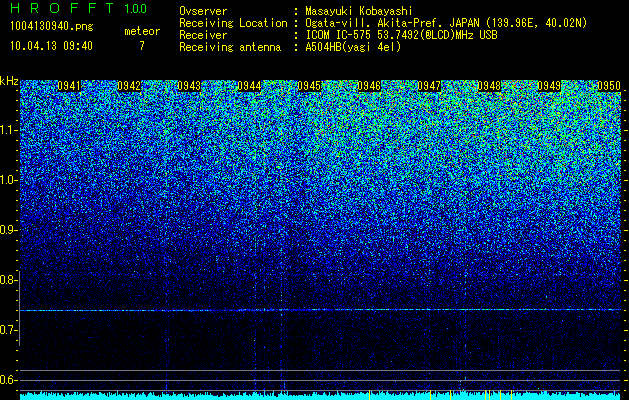Click the 1.0 kHz axis label

[x=7, y=180]
